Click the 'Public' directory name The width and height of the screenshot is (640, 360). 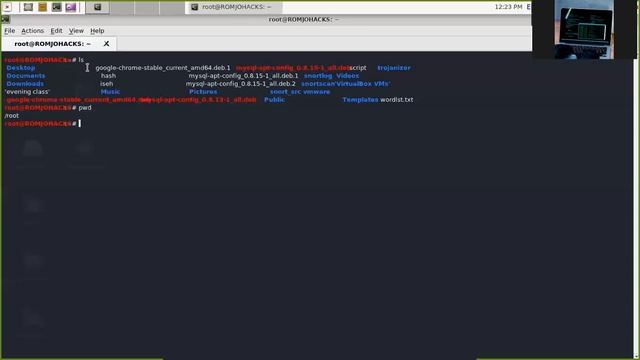(274, 100)
